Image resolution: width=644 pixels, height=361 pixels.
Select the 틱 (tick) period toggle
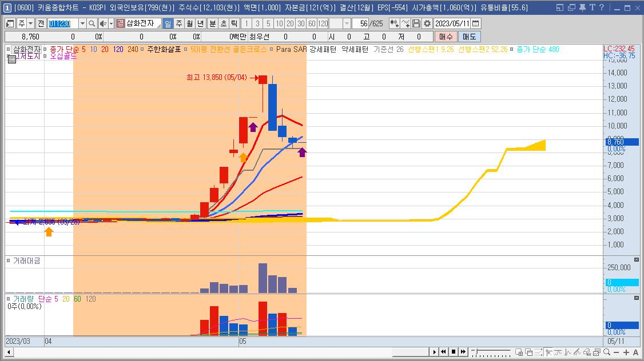tap(234, 24)
